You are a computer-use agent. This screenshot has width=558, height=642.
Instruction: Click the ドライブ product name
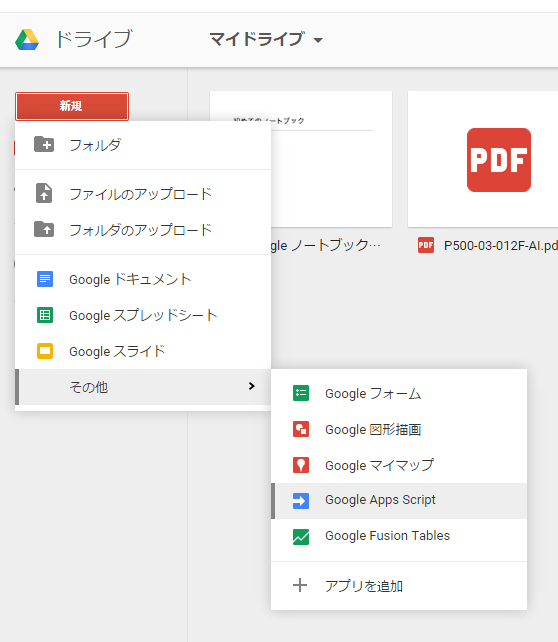pos(94,39)
